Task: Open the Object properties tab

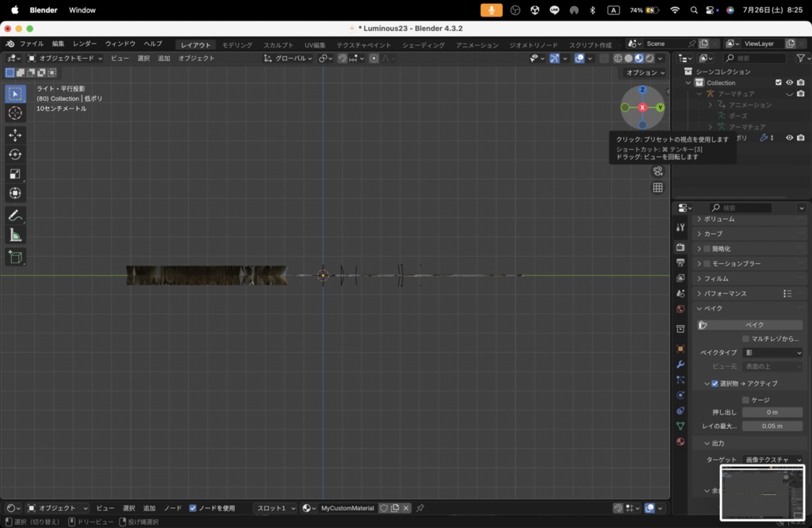Action: pos(680,349)
